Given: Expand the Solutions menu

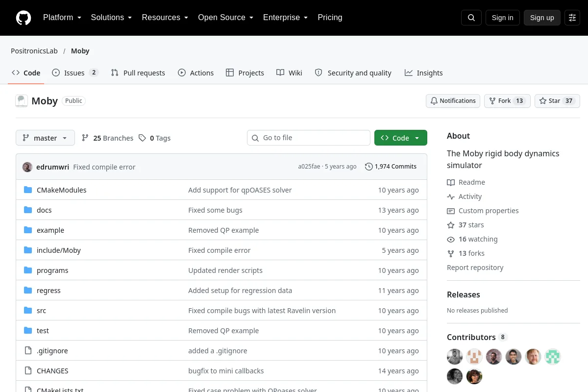Looking at the screenshot, I should pos(111,18).
